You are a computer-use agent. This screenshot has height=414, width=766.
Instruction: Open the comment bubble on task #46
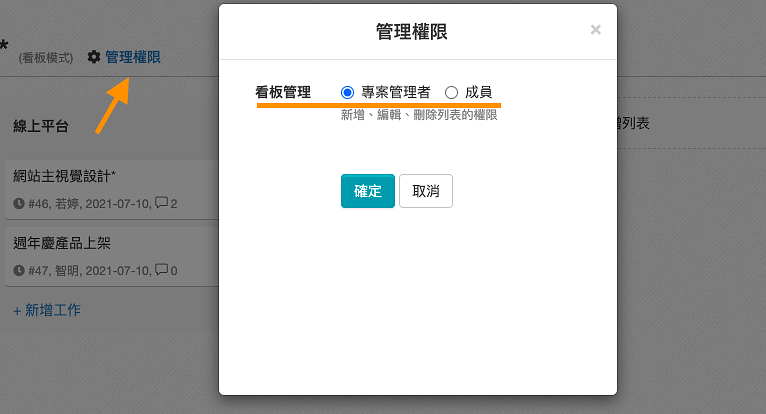pyautogui.click(x=161, y=202)
